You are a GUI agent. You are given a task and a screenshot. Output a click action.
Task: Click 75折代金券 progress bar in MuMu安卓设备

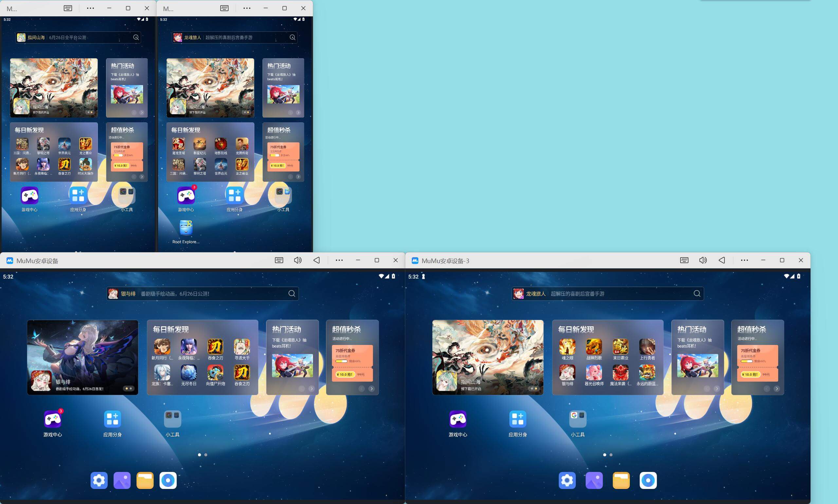click(x=341, y=361)
